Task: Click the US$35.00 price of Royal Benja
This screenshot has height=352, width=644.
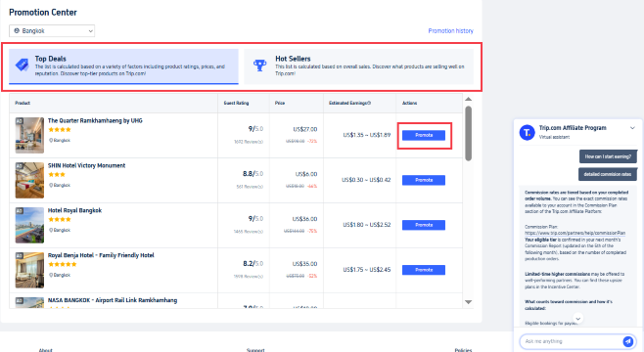Action: [x=304, y=264]
